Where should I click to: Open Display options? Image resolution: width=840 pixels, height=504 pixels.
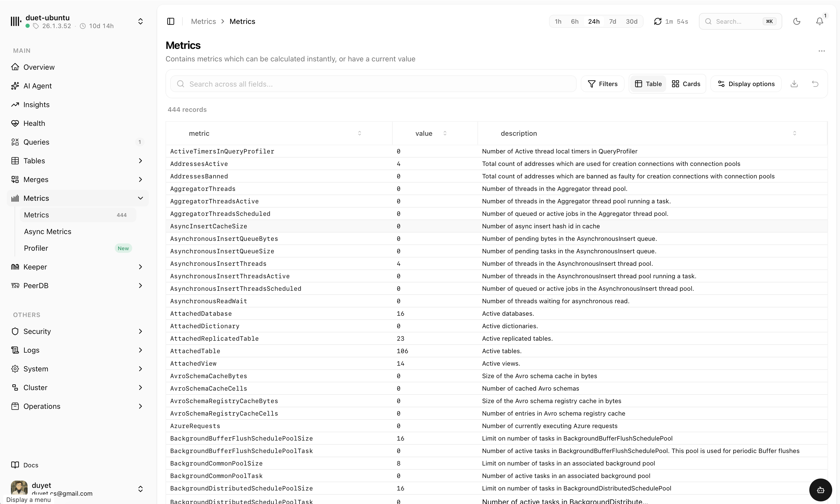[746, 84]
